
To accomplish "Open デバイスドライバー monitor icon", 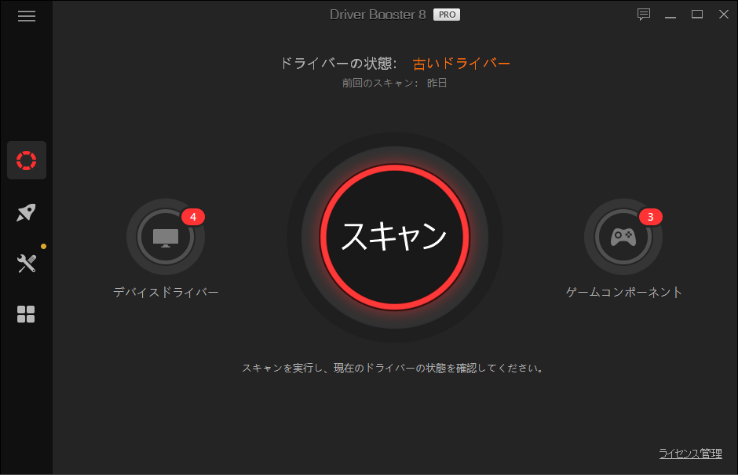I will click(165, 237).
